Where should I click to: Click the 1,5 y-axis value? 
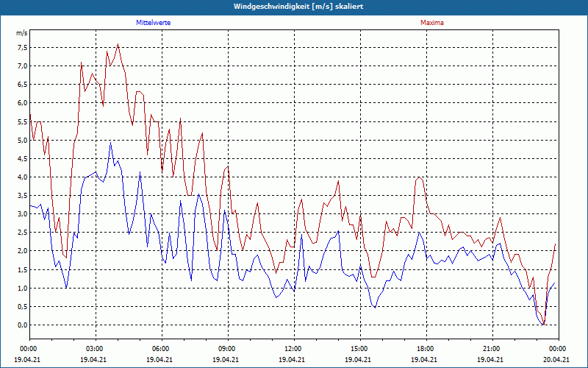tap(22, 269)
